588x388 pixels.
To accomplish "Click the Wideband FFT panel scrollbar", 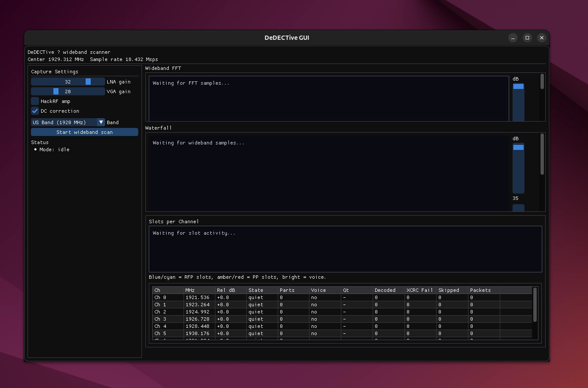I will click(x=542, y=82).
